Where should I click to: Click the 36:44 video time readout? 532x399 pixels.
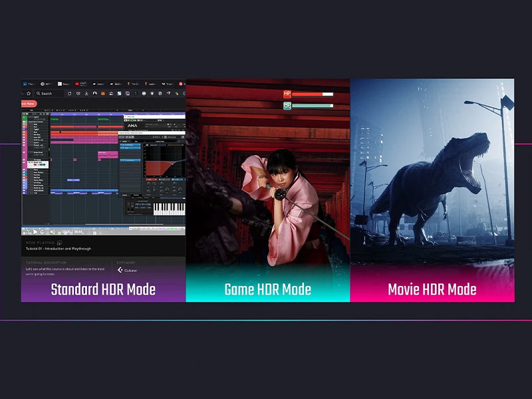(x=78, y=232)
